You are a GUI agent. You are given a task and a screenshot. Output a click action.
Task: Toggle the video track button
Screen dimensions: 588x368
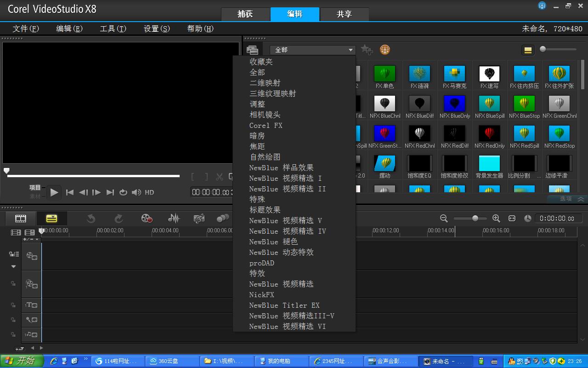pos(31,256)
